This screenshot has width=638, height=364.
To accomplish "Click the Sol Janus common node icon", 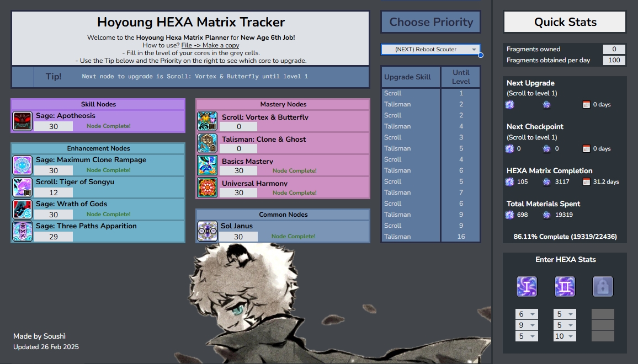I will [x=208, y=232].
